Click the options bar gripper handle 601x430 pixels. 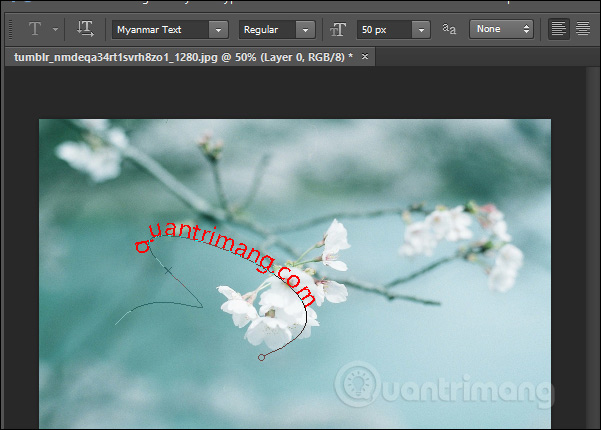point(10,30)
